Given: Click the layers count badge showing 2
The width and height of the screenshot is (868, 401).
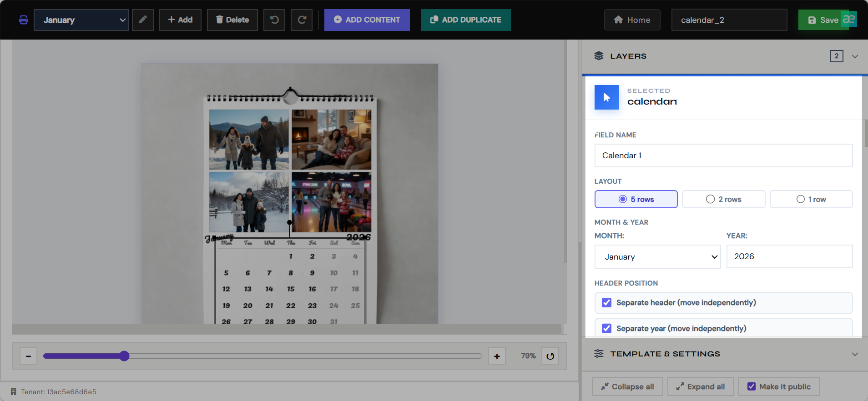Looking at the screenshot, I should pos(837,56).
